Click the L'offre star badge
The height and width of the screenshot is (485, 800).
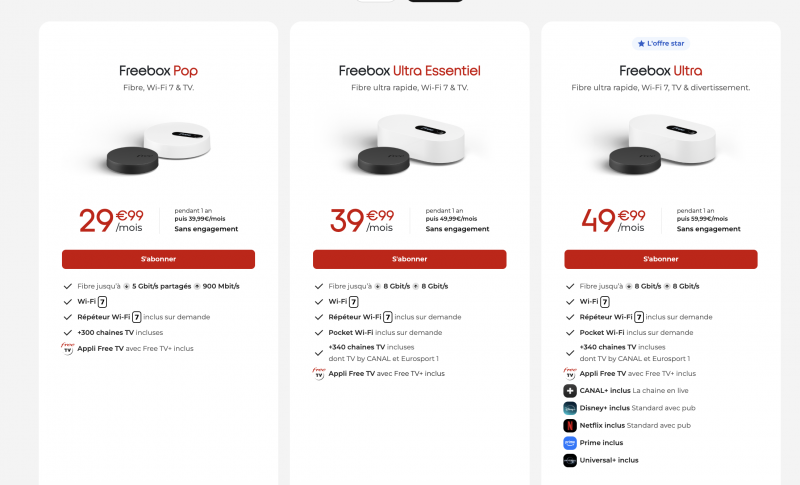pos(661,44)
